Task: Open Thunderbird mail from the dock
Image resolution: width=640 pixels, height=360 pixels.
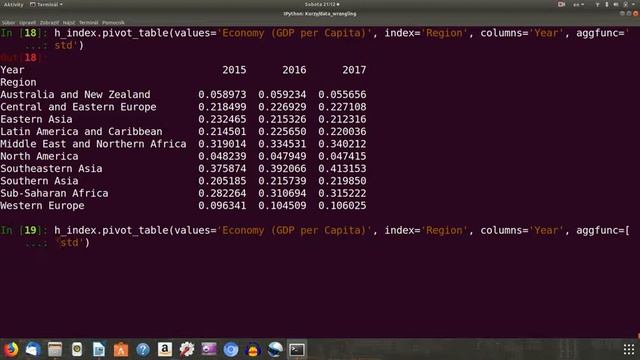Action: [33, 349]
